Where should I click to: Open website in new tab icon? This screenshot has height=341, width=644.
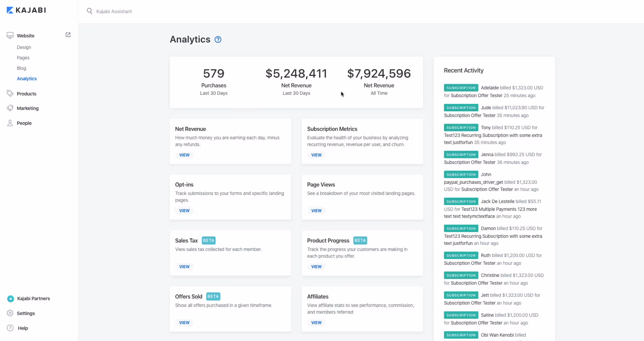click(x=68, y=35)
